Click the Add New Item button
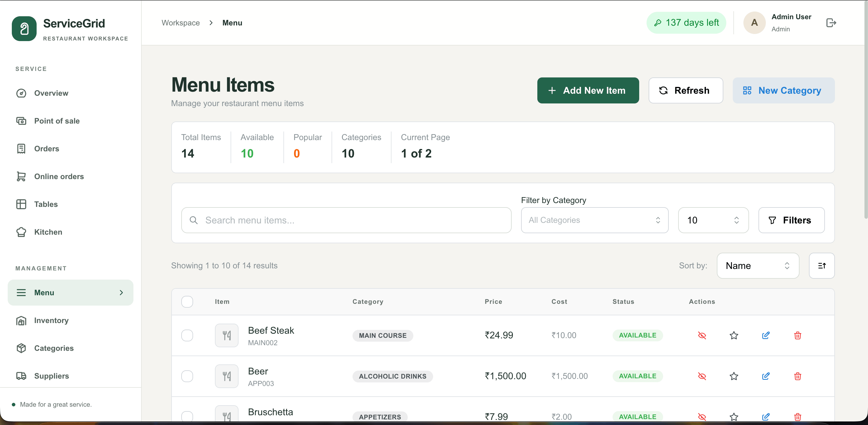868x425 pixels. pos(588,90)
